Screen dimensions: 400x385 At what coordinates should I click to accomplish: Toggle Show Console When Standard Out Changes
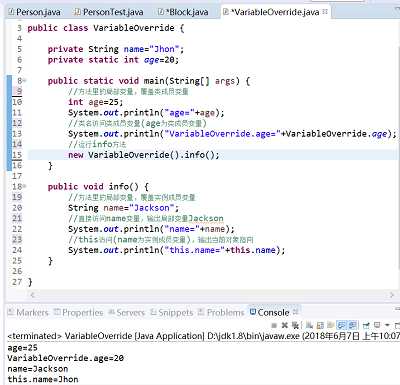tap(341, 325)
